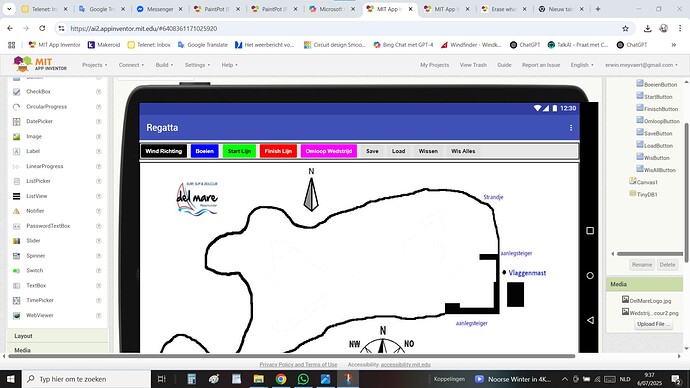Pick the Slider component from palette
The image size is (690, 388).
33,241
